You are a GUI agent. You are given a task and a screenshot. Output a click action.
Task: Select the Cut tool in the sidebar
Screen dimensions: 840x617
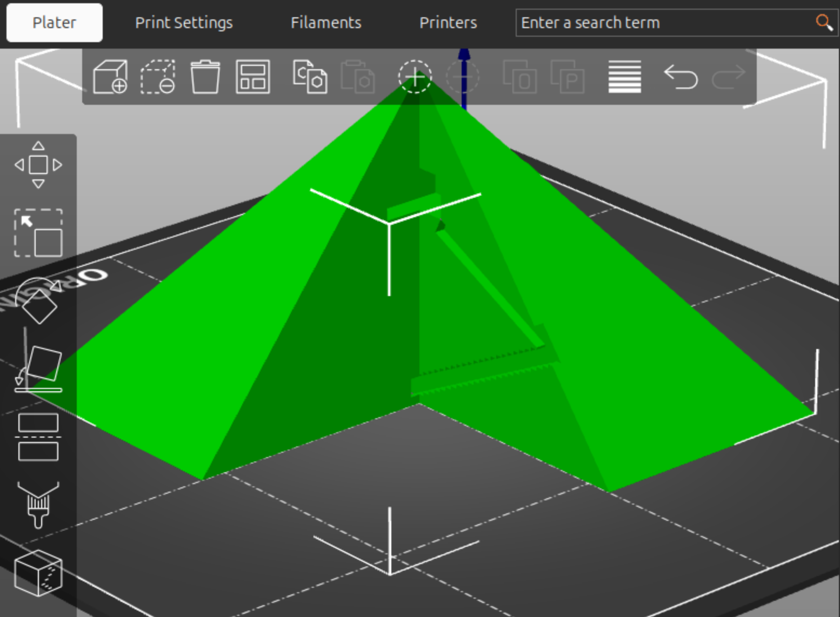coord(38,438)
